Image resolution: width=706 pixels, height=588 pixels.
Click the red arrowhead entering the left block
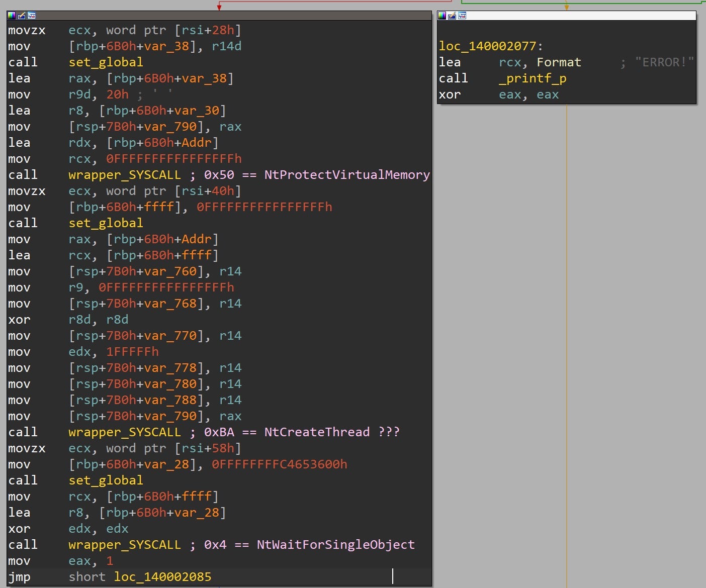pos(219,7)
